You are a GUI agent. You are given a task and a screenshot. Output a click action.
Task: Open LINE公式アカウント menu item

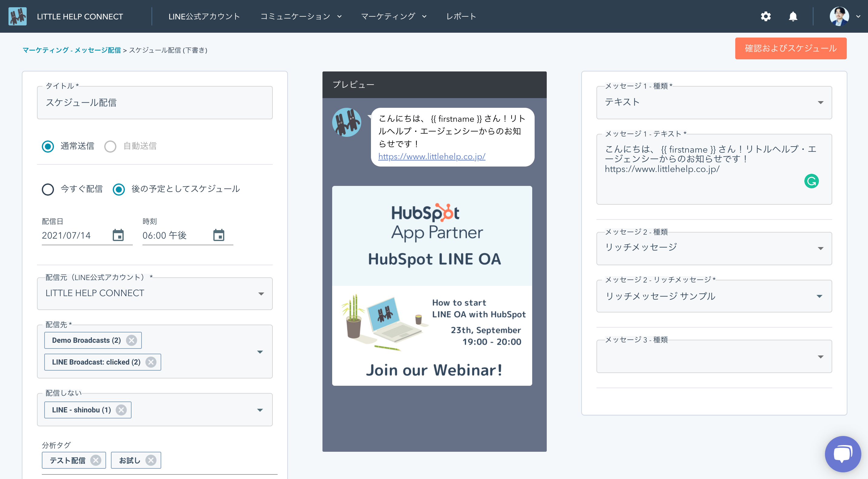coord(204,16)
